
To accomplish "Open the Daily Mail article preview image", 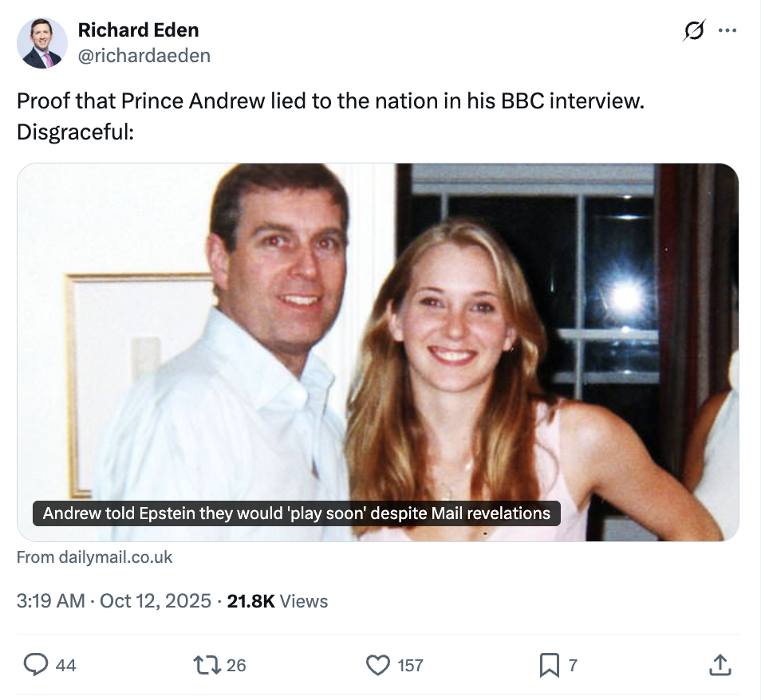I will (x=377, y=335).
